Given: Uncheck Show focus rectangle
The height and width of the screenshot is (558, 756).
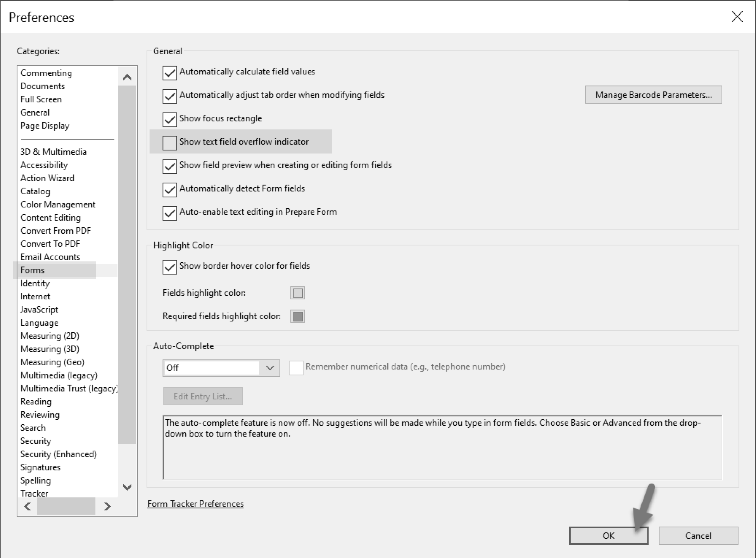Looking at the screenshot, I should (170, 119).
